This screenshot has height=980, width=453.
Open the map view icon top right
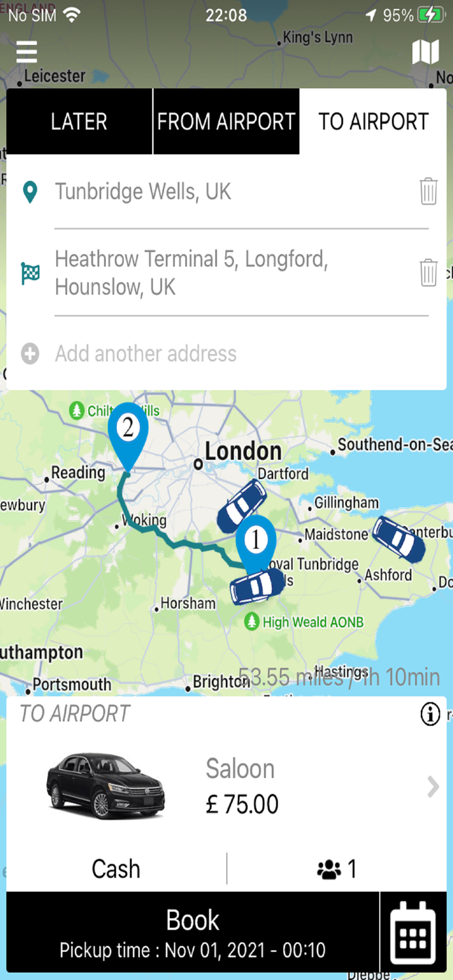pos(426,51)
